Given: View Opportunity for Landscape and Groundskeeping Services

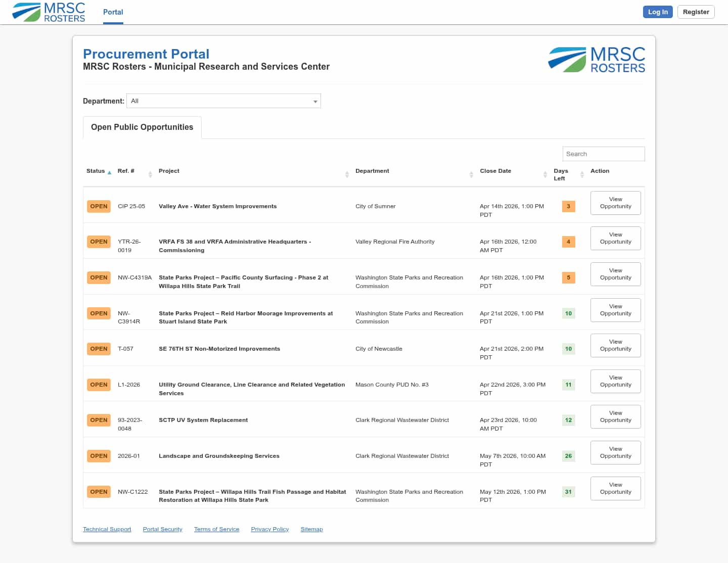Looking at the screenshot, I should [615, 452].
